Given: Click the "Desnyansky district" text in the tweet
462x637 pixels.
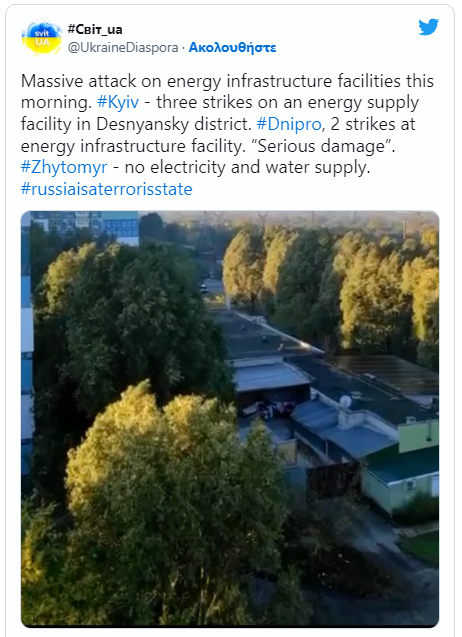Looking at the screenshot, I should tap(174, 124).
